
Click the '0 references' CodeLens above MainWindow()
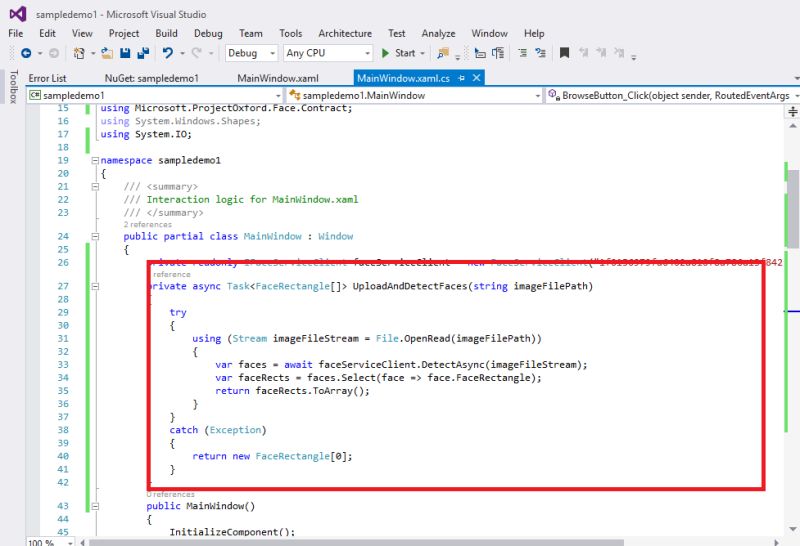pyautogui.click(x=170, y=494)
